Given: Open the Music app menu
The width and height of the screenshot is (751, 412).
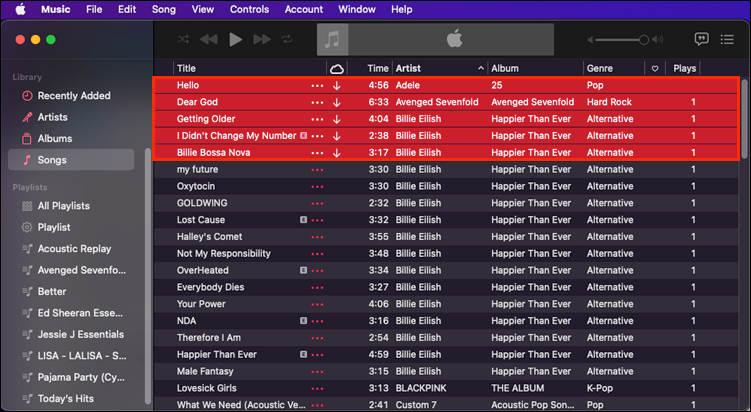Looking at the screenshot, I should (56, 9).
